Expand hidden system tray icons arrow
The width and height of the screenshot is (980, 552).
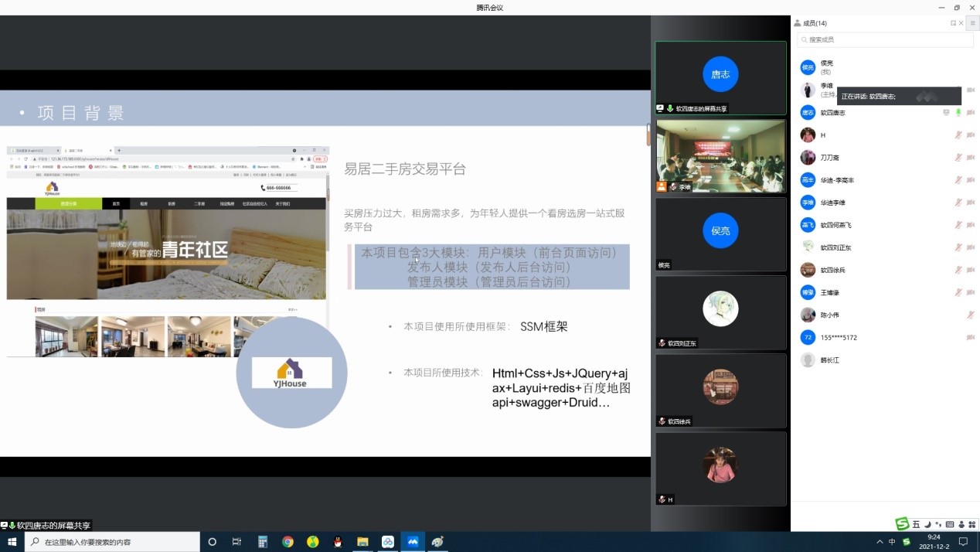(x=880, y=542)
